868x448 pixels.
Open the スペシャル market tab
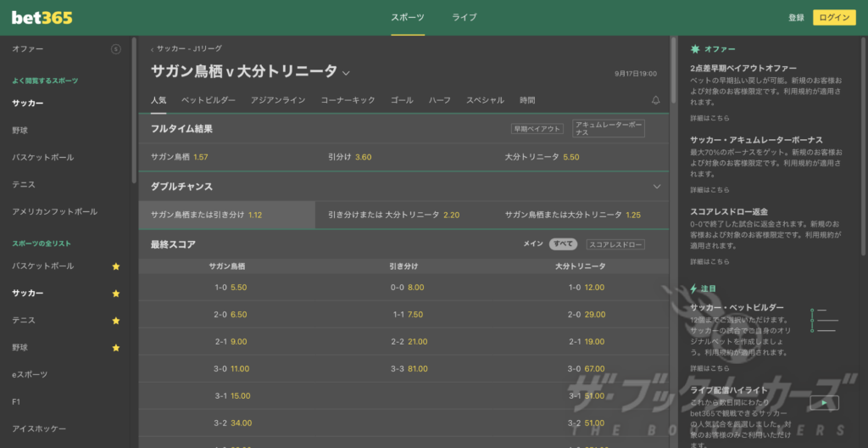click(x=485, y=100)
